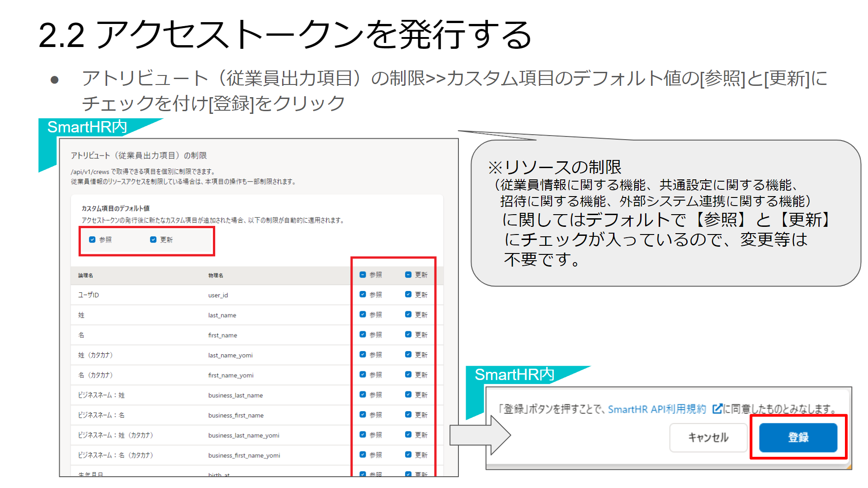The height and width of the screenshot is (488, 868).
Task: Select the business_last_name_yomi cell
Action: point(244,436)
